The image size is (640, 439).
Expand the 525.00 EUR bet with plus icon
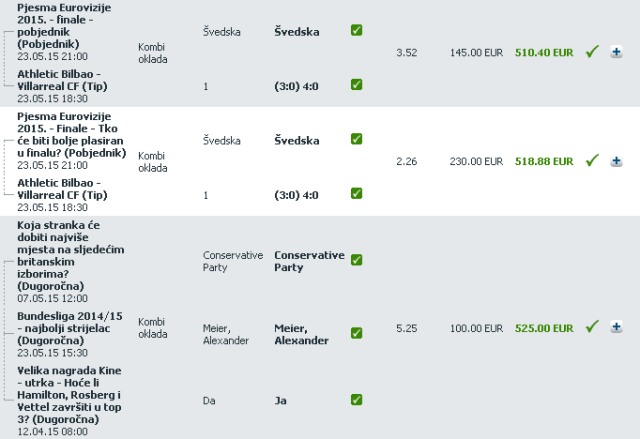point(616,327)
